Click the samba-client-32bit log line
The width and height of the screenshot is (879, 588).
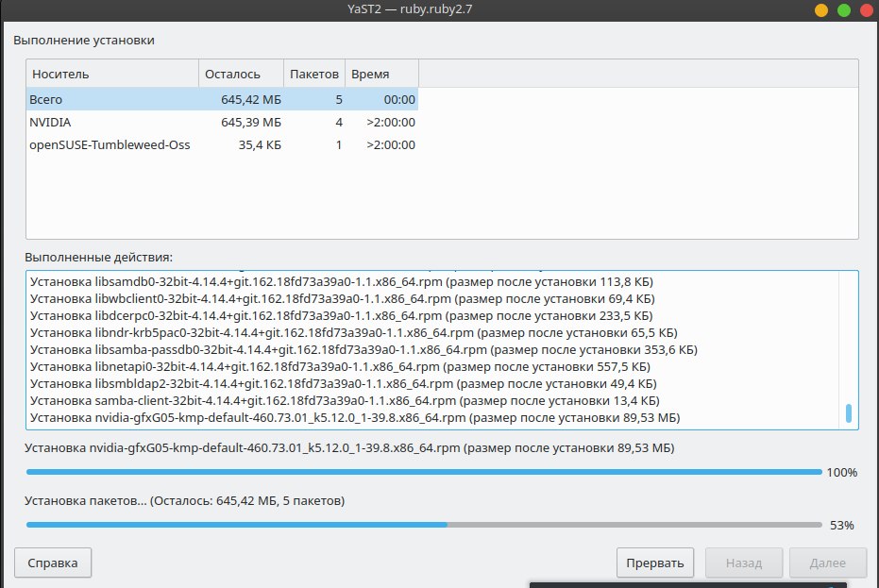pyautogui.click(x=345, y=400)
